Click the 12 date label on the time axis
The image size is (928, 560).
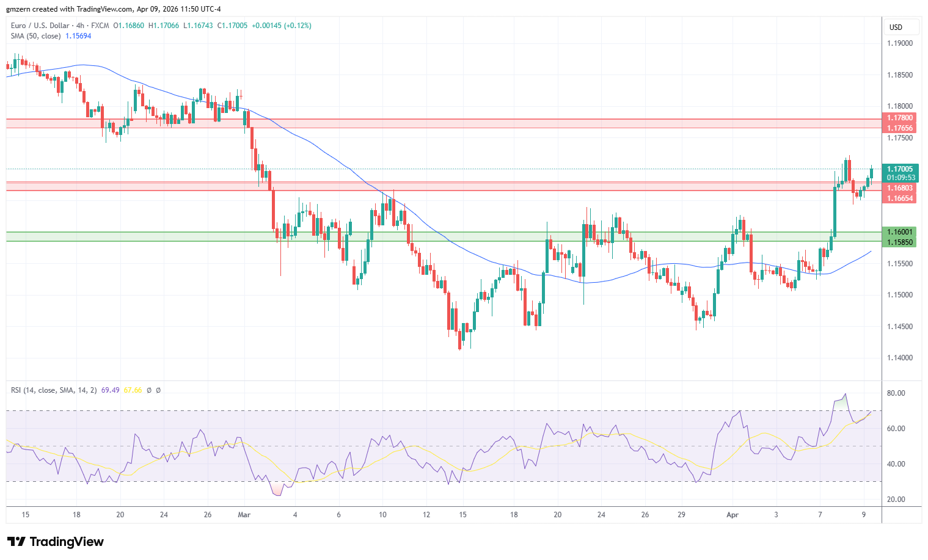click(x=426, y=515)
